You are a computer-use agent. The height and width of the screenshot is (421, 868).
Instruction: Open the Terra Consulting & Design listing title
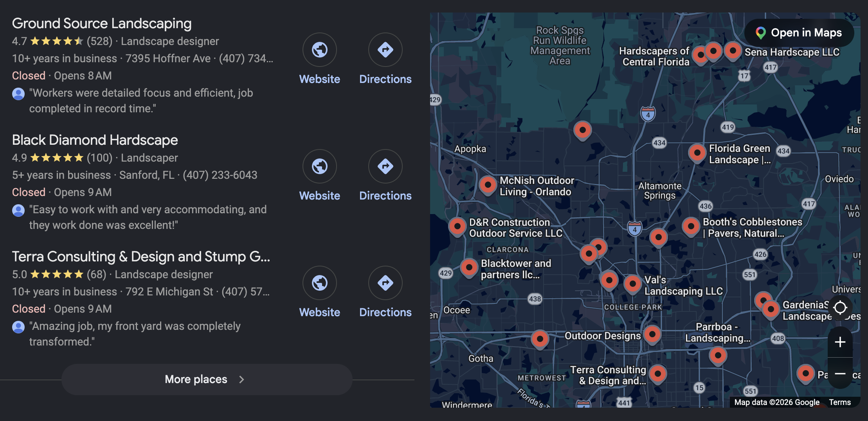(x=141, y=257)
